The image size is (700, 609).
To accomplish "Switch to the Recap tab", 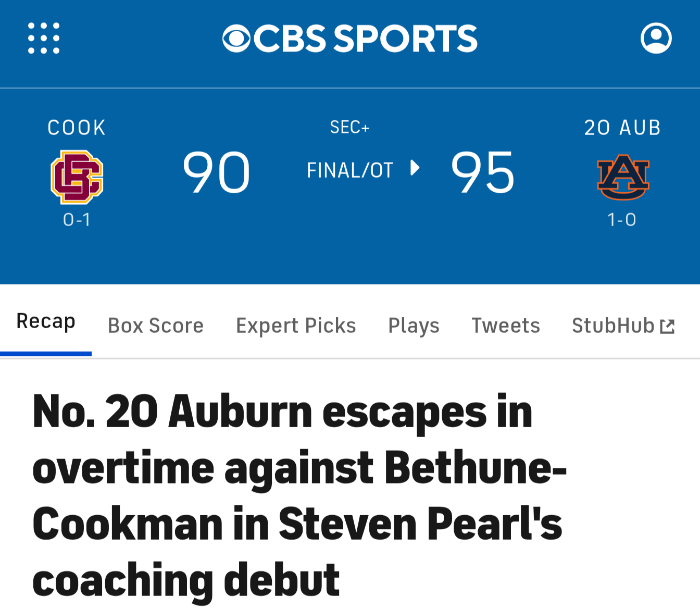I will click(x=46, y=321).
